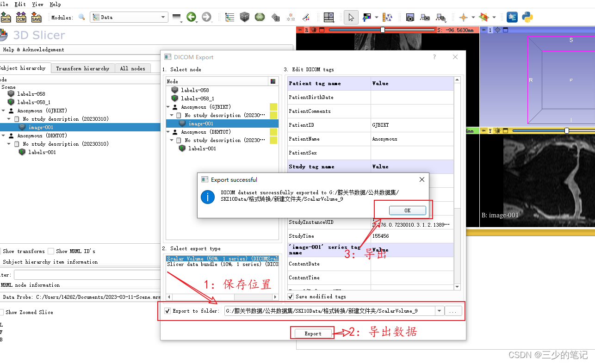Toggle the Export to folder checkbox
Viewport: 595px width, 364px height.
tap(167, 311)
